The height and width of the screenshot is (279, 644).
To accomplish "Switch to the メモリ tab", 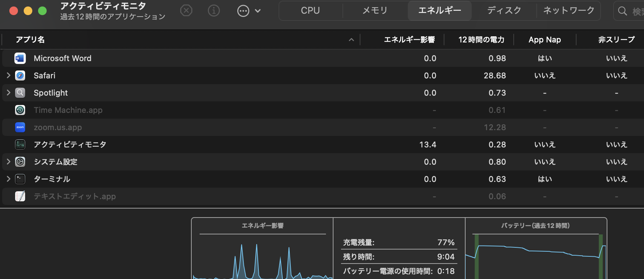I will pos(375,11).
